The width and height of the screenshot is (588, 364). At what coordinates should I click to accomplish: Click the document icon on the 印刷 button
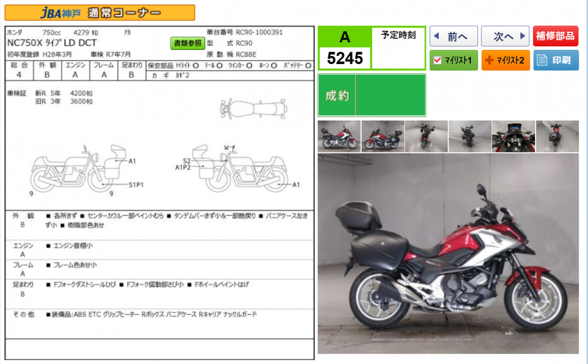tap(542, 60)
